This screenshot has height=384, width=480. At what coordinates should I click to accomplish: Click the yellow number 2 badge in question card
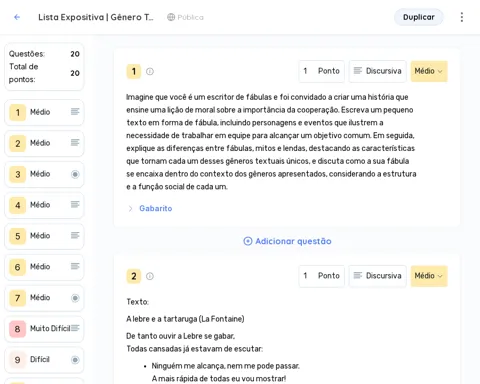pos(134,276)
